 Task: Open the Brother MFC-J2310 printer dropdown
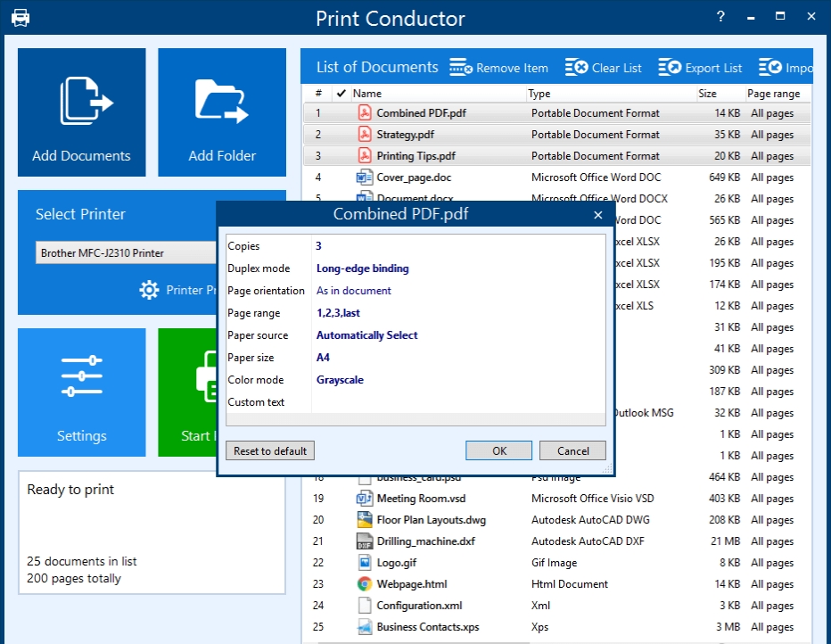[x=127, y=253]
